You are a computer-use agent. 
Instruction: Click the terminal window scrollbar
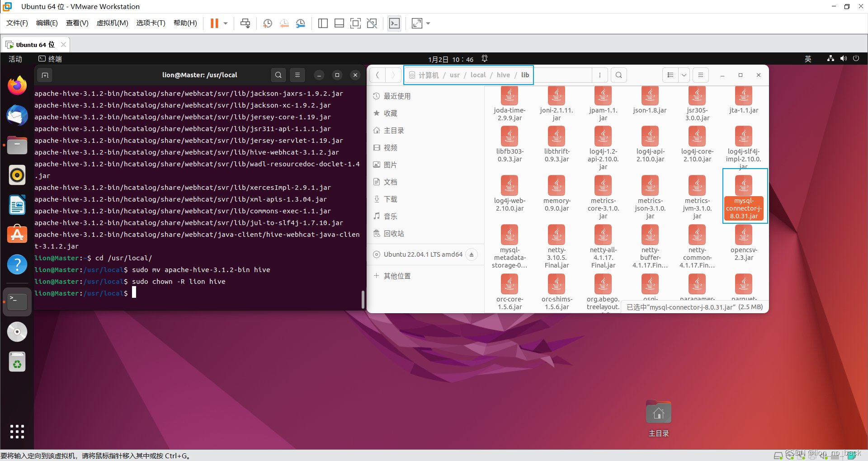[x=363, y=299]
